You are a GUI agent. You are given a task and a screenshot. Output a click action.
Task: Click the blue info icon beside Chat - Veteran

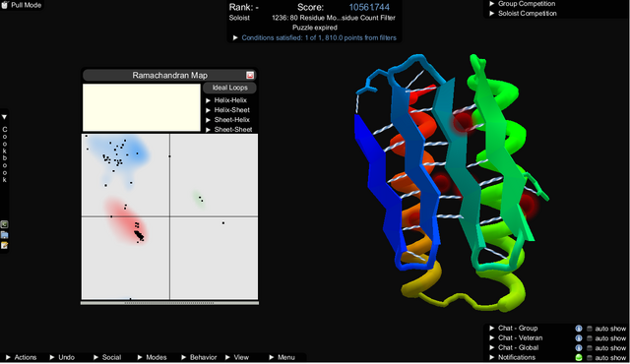pos(579,338)
